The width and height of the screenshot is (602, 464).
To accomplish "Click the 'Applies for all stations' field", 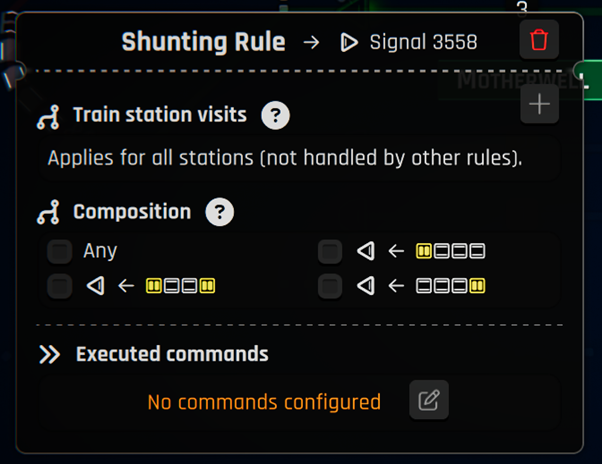I will [299, 158].
